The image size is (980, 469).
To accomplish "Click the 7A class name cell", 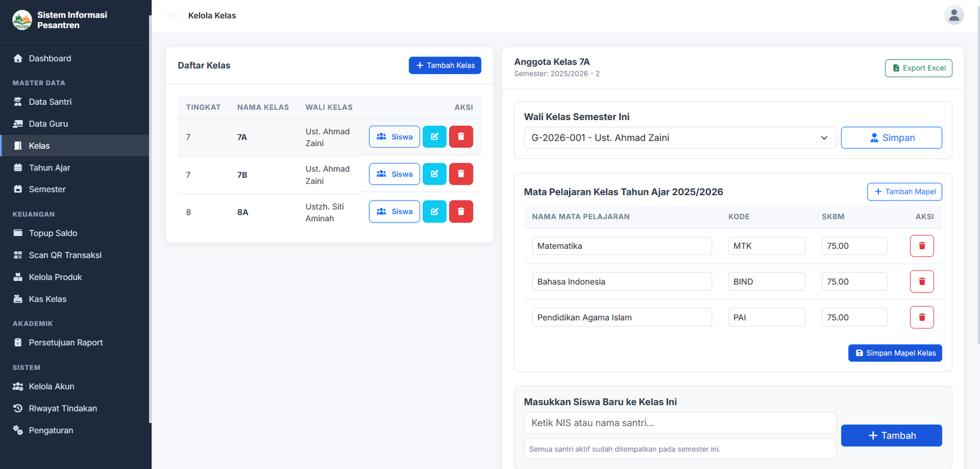I will (242, 137).
